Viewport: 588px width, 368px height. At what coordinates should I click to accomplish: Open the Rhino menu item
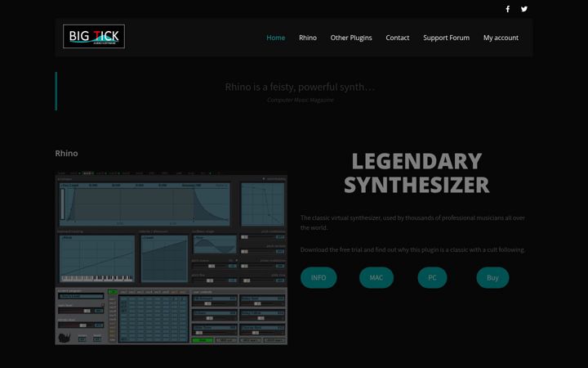[308, 38]
